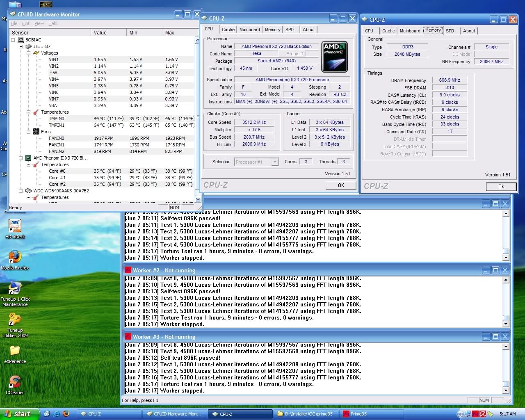The image size is (525, 420).
Task: Click the AMD Phenom II processor logo
Action: pos(335,57)
